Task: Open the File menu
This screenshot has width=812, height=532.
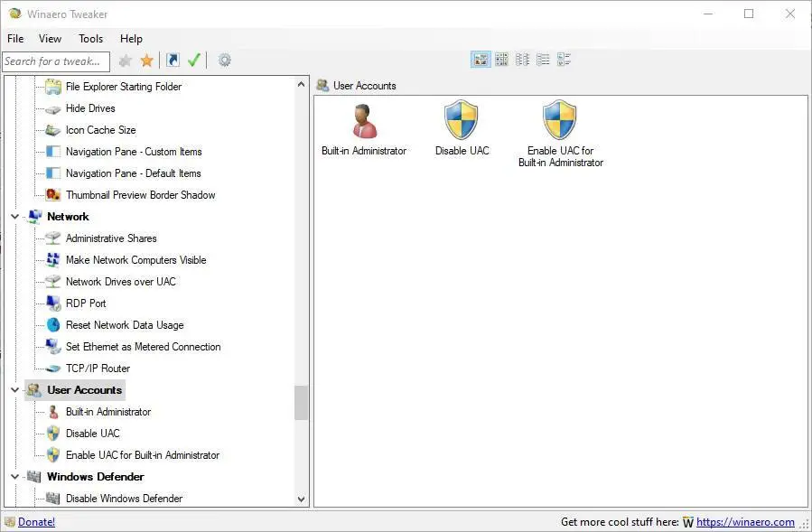Action: (15, 38)
